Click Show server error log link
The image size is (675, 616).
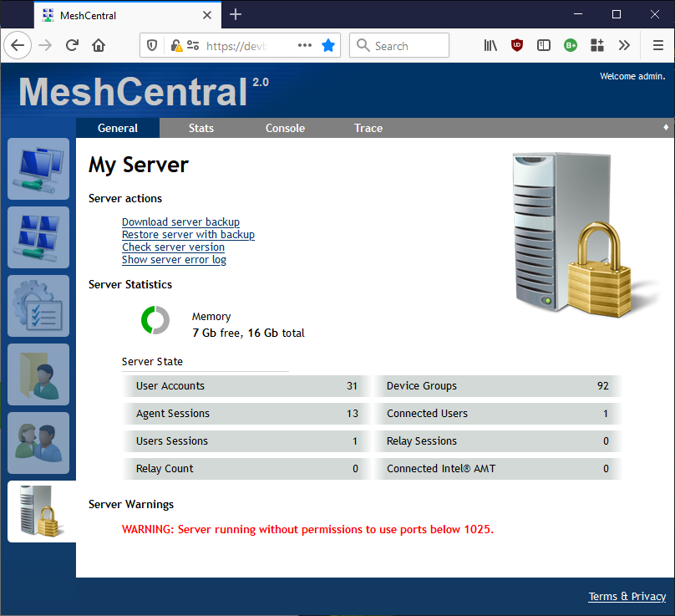pos(174,260)
